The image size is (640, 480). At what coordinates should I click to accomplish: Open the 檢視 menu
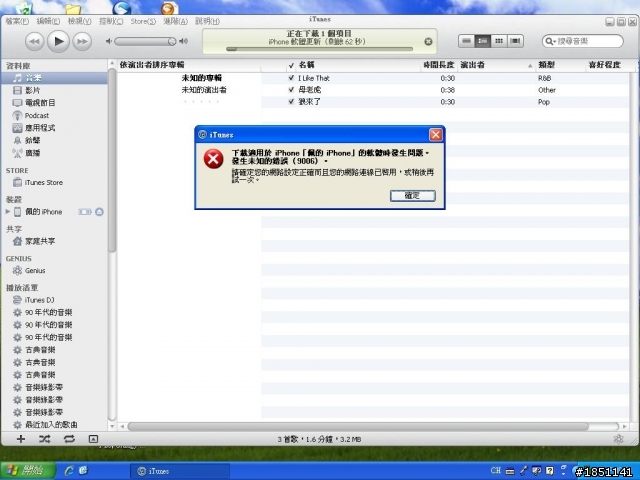pyautogui.click(x=79, y=21)
